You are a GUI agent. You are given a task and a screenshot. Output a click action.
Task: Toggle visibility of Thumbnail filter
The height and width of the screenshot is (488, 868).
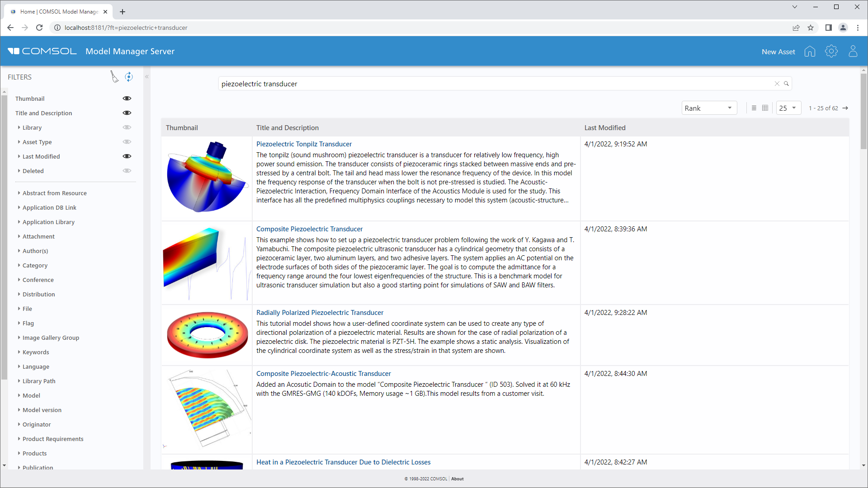127,99
